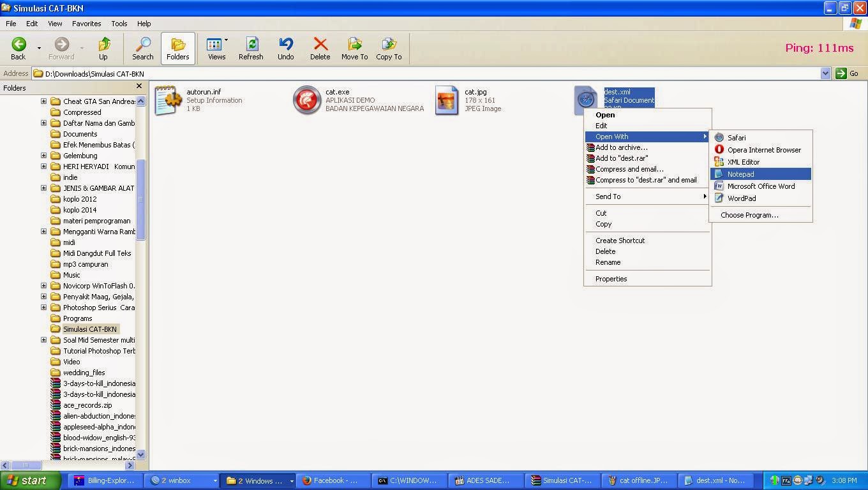Open with Safari in submenu
The width and height of the screenshot is (868, 490).
[x=761, y=138]
